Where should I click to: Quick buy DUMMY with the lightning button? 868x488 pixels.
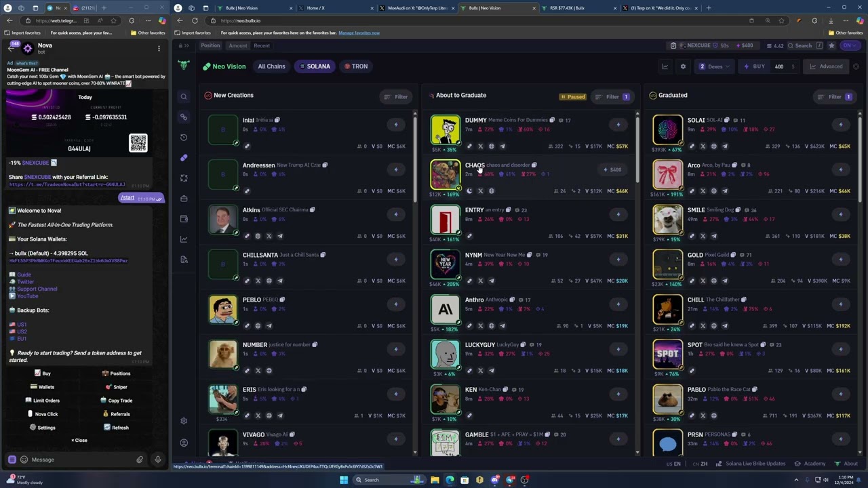pyautogui.click(x=618, y=124)
